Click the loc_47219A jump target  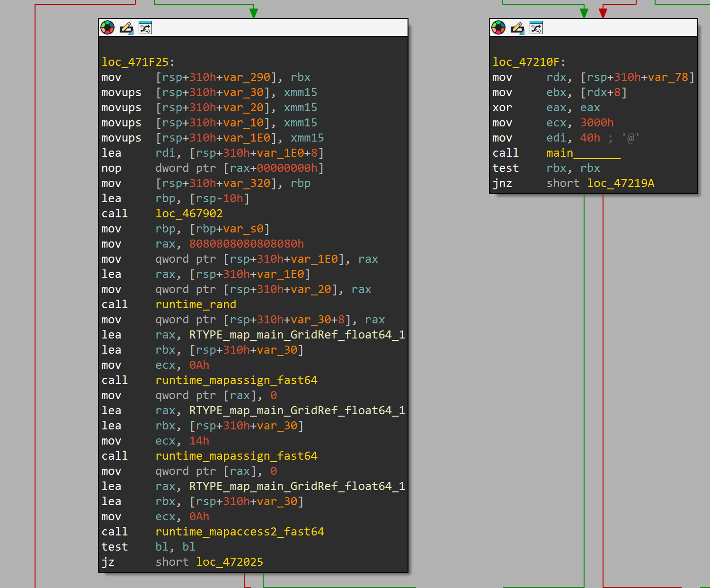(621, 183)
